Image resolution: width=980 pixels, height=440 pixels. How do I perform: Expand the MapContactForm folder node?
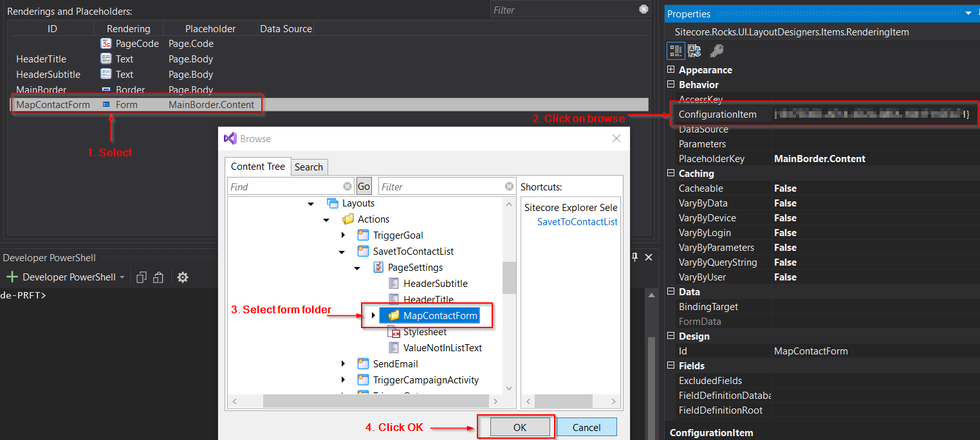coord(373,315)
